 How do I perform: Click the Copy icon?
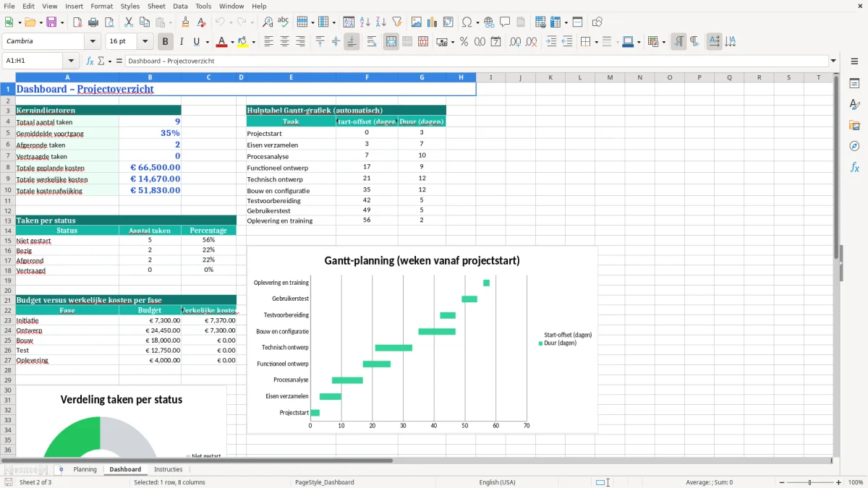pos(145,22)
